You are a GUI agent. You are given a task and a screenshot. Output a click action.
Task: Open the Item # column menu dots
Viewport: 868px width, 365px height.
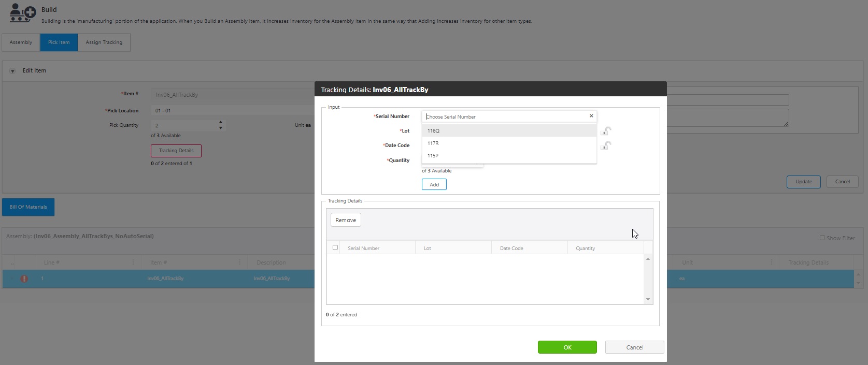click(x=239, y=262)
